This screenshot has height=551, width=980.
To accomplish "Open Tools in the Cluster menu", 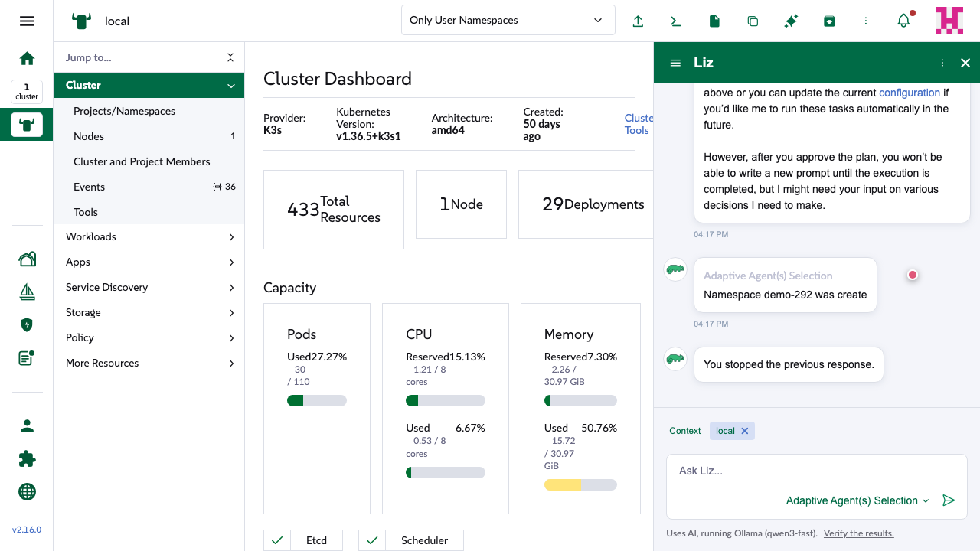I will [149, 212].
